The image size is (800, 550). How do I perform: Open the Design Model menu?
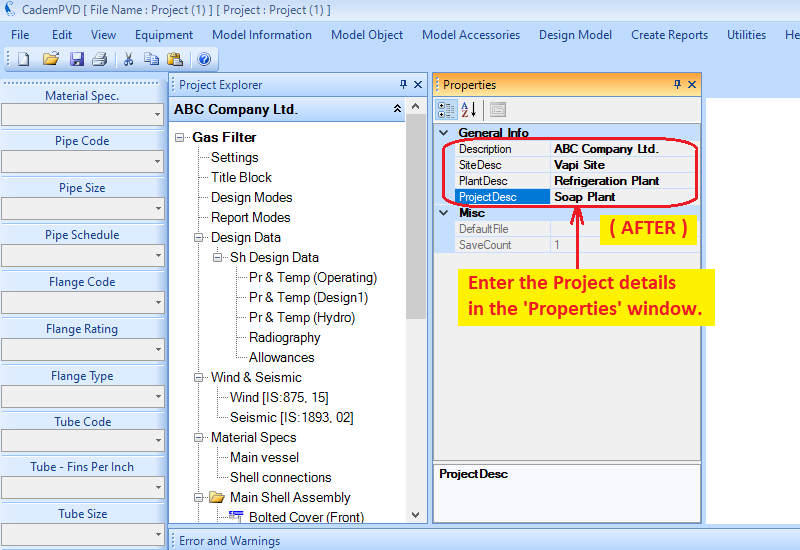coord(576,35)
